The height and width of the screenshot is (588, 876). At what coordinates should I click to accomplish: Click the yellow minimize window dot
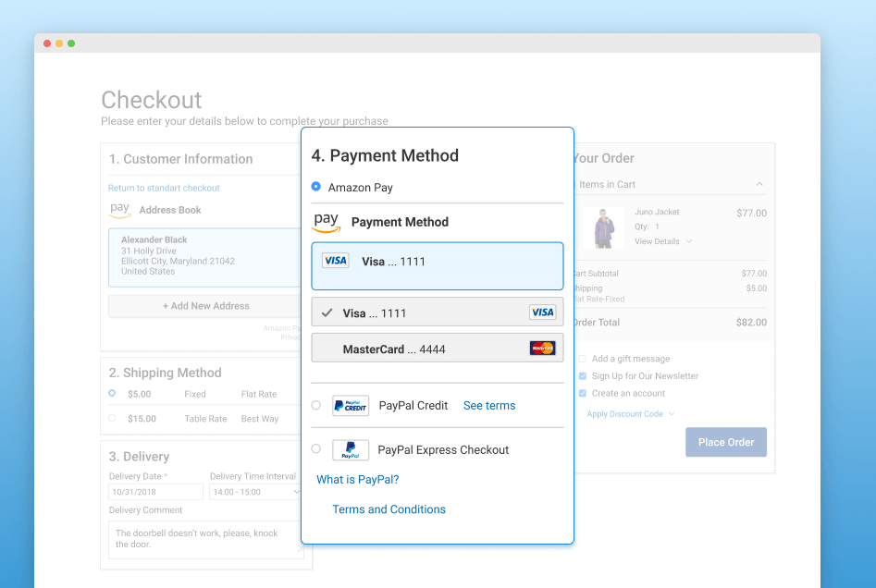click(59, 43)
